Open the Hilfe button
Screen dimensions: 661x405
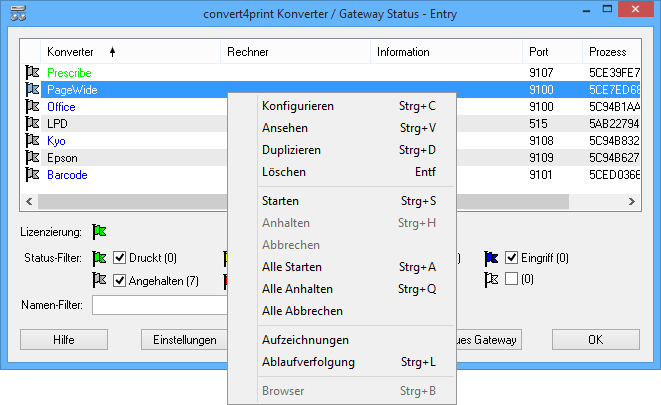pyautogui.click(x=64, y=340)
